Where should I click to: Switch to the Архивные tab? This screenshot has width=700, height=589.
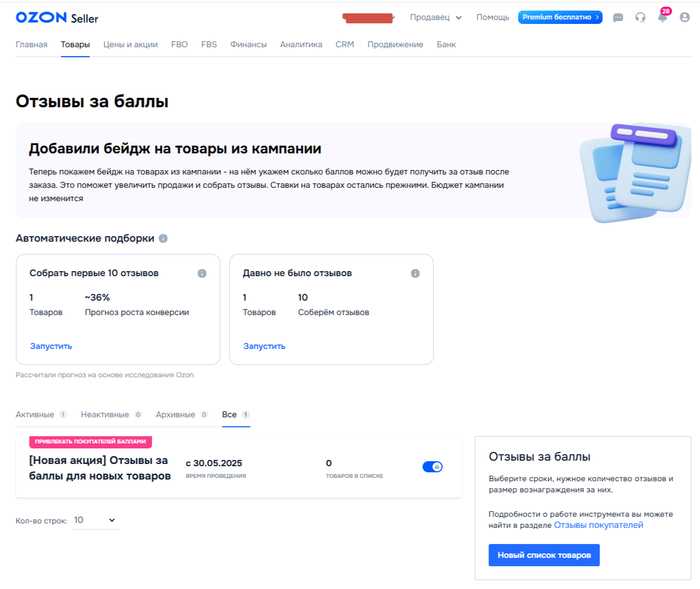point(181,414)
